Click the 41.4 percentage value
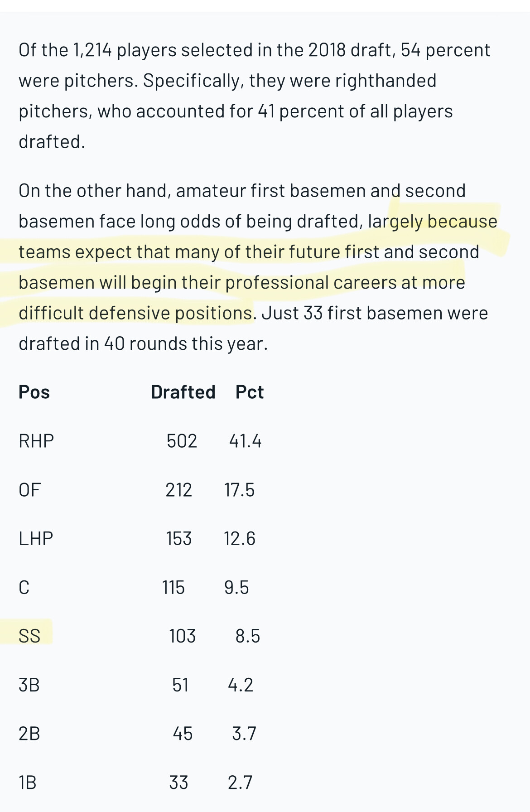 point(245,441)
